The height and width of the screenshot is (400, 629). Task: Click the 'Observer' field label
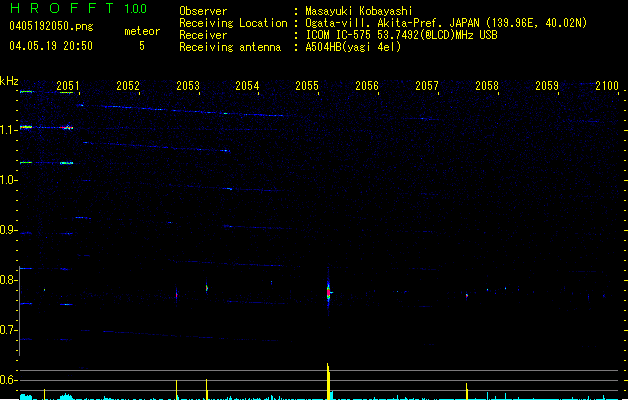203,11
